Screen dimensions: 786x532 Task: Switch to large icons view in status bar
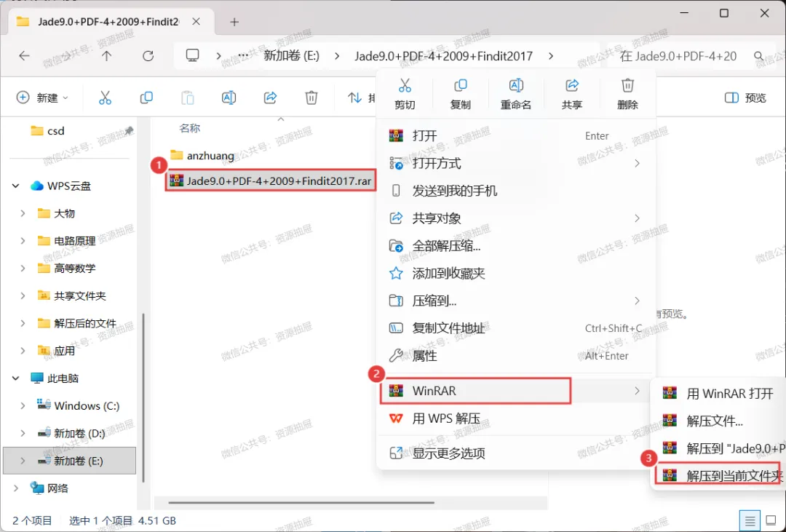[x=771, y=521]
